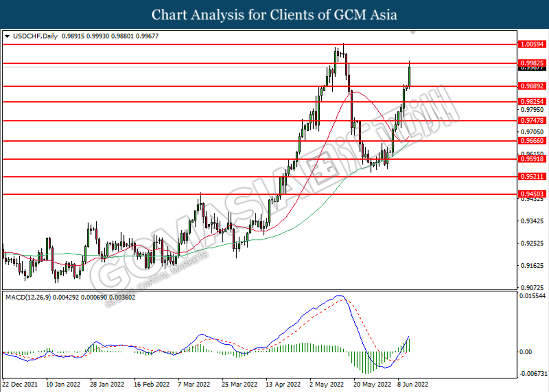Select the Chart Analysis for Clients header title
This screenshot has width=549, height=392.
point(274,15)
